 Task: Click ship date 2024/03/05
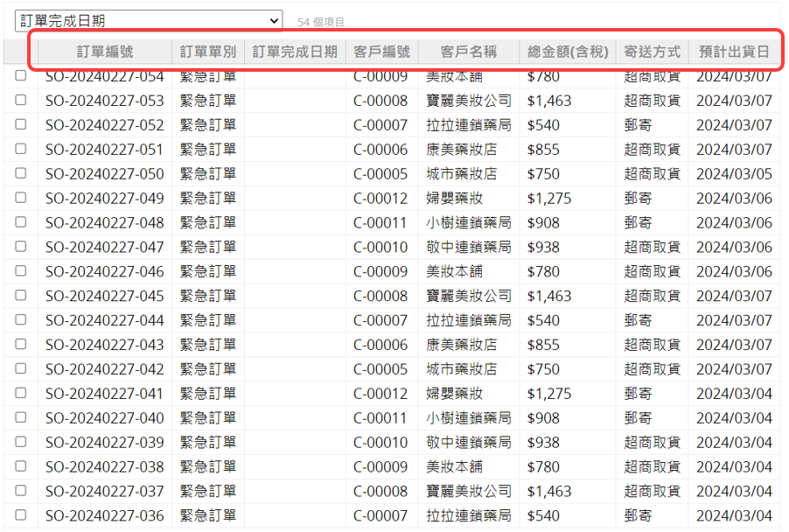(x=734, y=174)
